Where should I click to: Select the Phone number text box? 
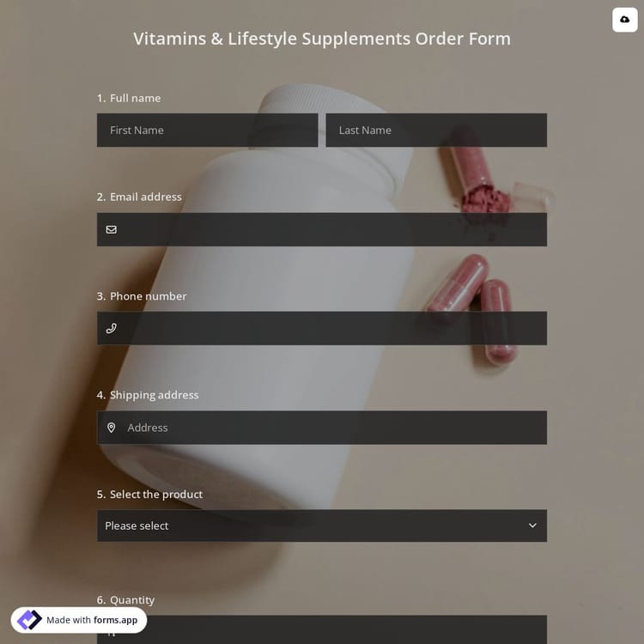coord(322,328)
